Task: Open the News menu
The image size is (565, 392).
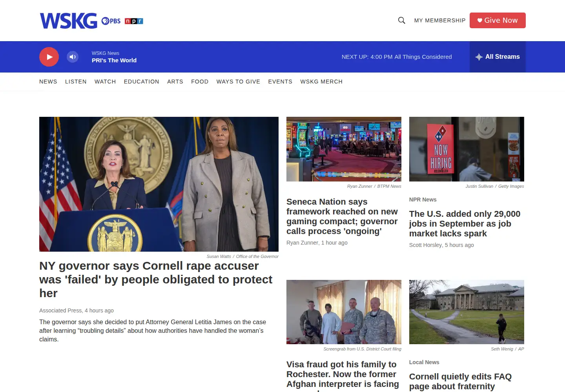Action: coord(48,82)
